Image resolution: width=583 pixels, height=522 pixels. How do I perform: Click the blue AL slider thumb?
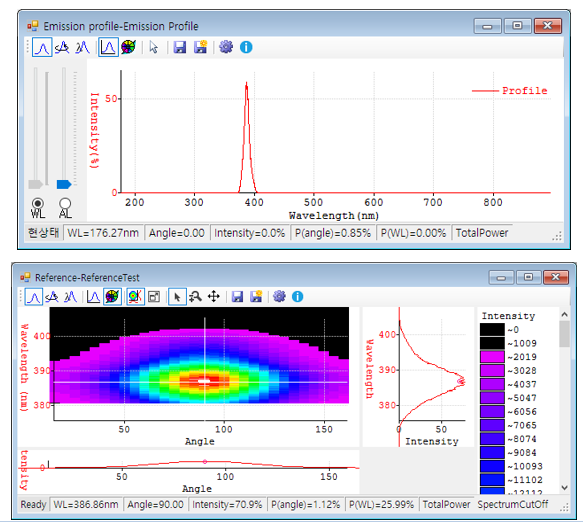pos(64,184)
